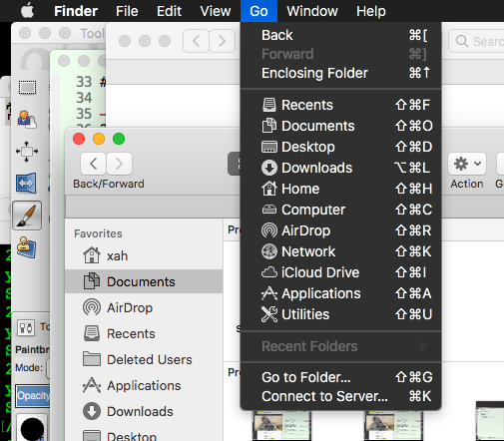Select iCloud Drive in the Go menu
504x441 pixels.
click(340, 272)
